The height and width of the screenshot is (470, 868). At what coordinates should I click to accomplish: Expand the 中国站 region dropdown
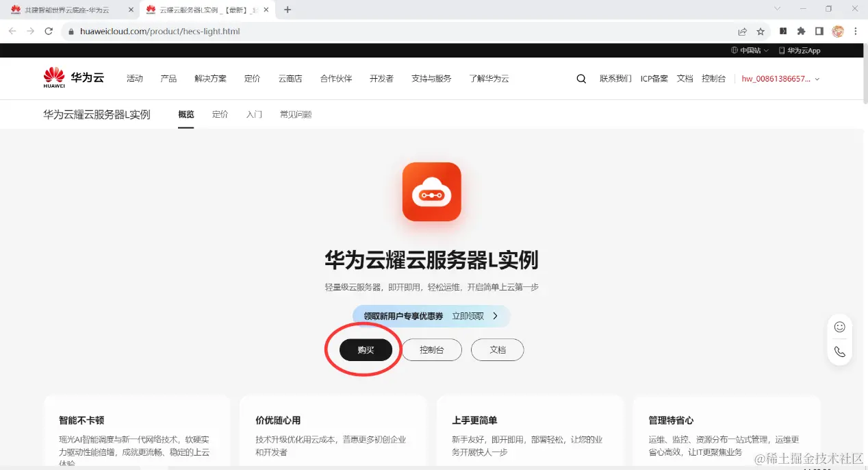pyautogui.click(x=750, y=51)
